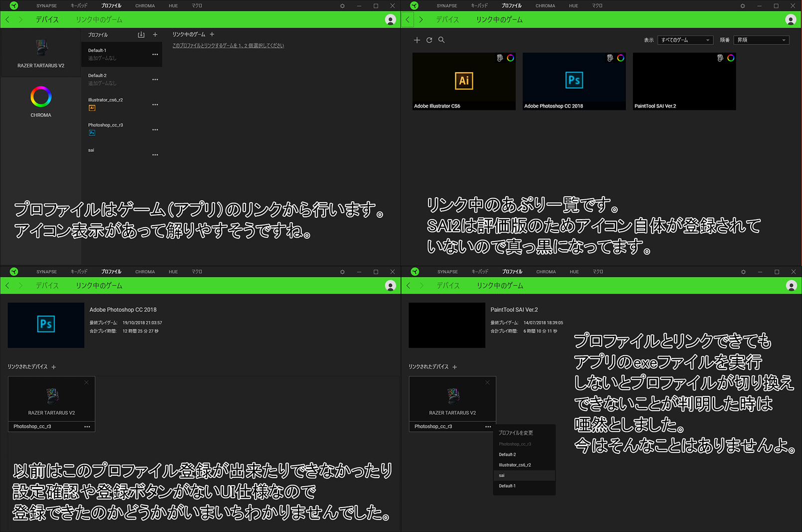Search games with the magnifier icon
802x532 pixels.
[x=441, y=40]
